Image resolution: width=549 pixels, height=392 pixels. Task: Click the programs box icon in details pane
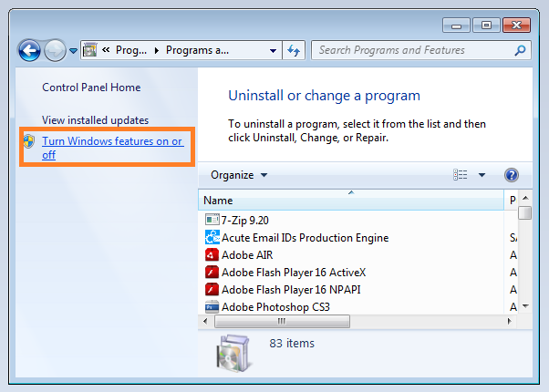[x=233, y=352]
